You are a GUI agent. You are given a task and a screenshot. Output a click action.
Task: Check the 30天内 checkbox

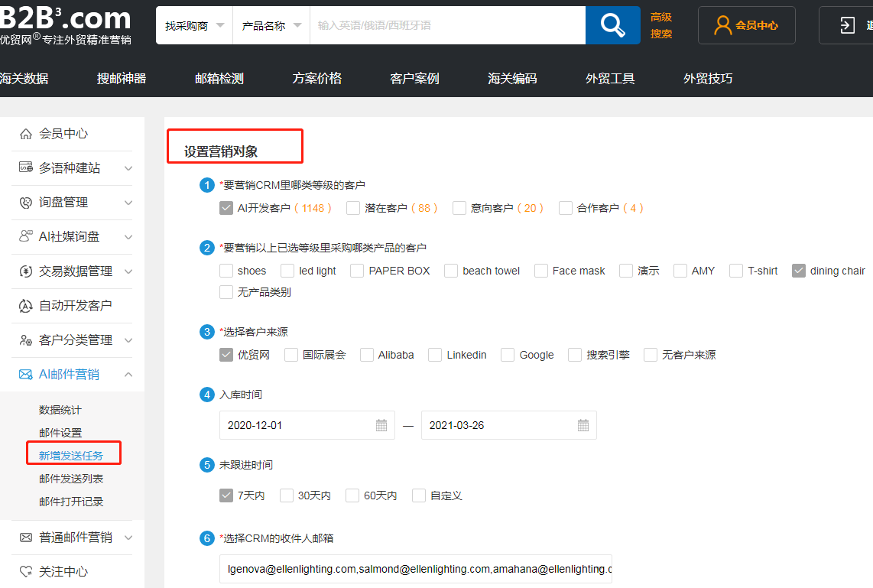point(286,495)
